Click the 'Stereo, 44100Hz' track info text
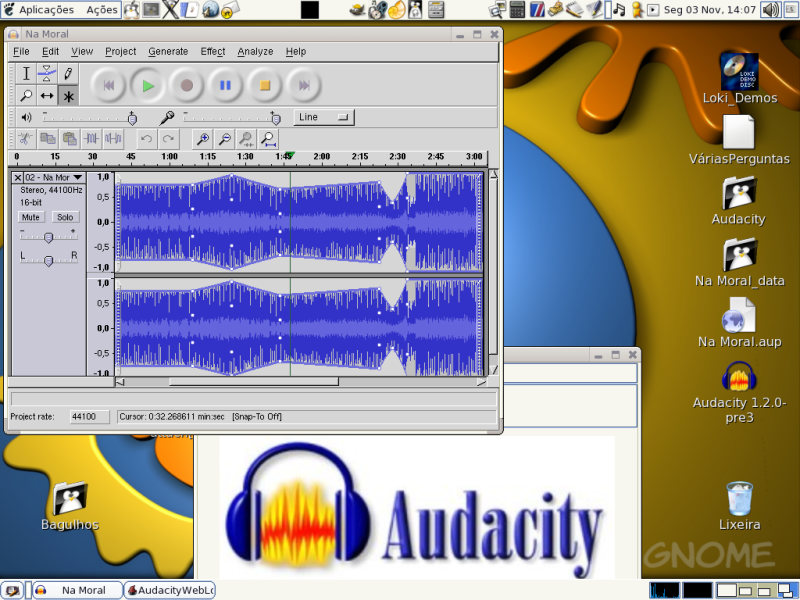 tap(51, 190)
